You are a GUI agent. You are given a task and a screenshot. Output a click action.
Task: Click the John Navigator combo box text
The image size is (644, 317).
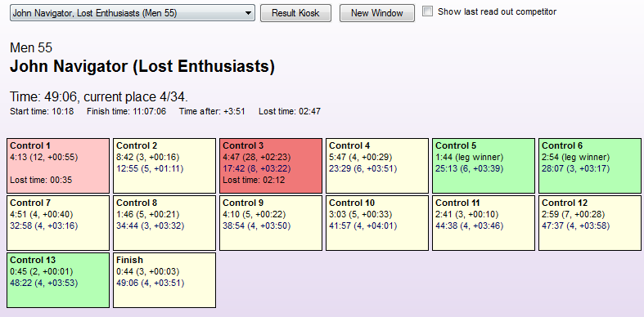click(x=95, y=13)
